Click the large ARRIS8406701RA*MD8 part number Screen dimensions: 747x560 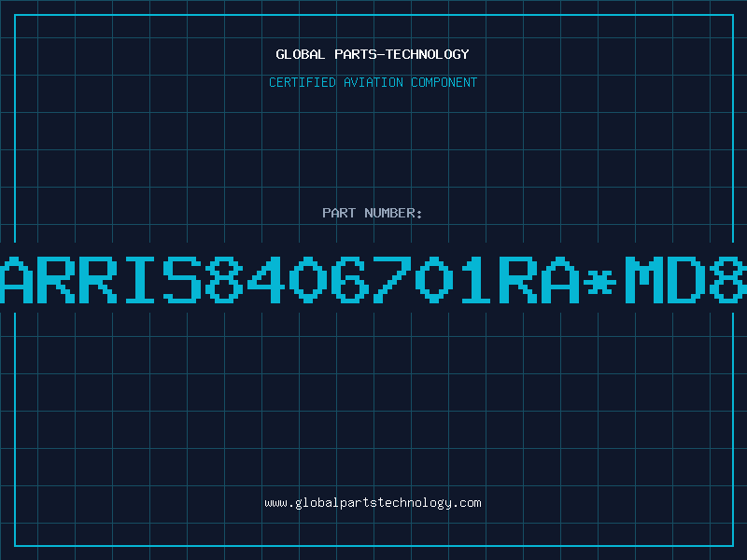(x=373, y=279)
